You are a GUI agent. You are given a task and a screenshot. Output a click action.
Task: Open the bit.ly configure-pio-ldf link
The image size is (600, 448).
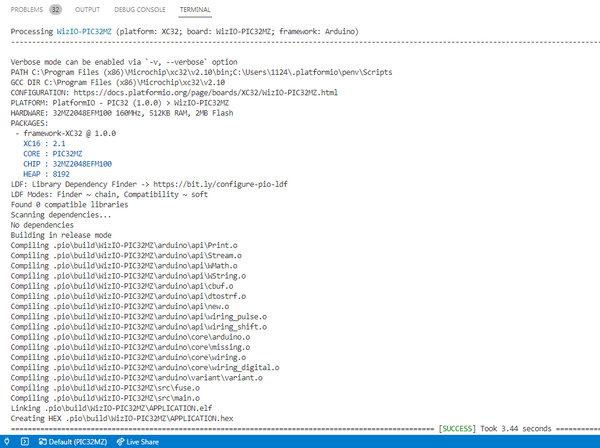[220, 184]
